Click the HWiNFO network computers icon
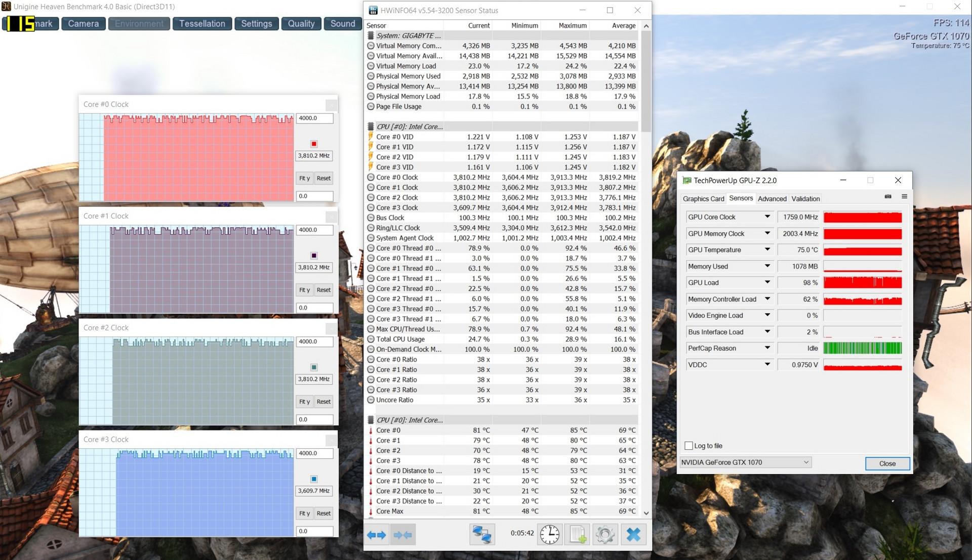972x560 pixels. (481, 535)
